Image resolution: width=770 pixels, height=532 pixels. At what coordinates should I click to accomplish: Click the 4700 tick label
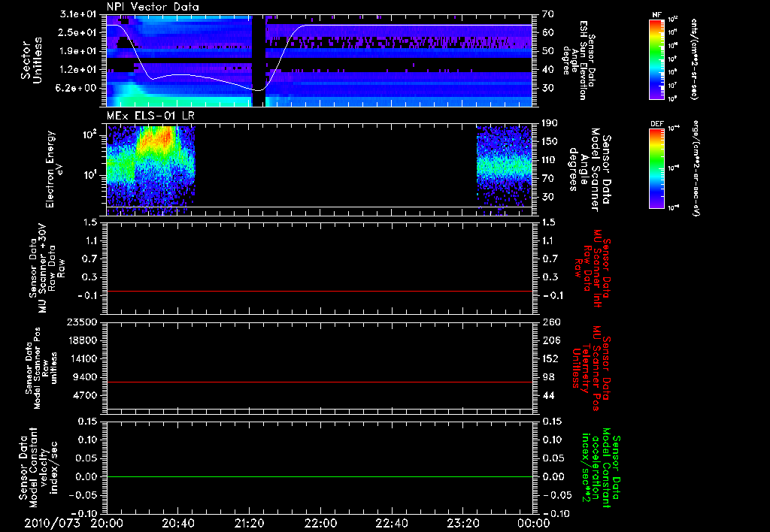(86, 395)
